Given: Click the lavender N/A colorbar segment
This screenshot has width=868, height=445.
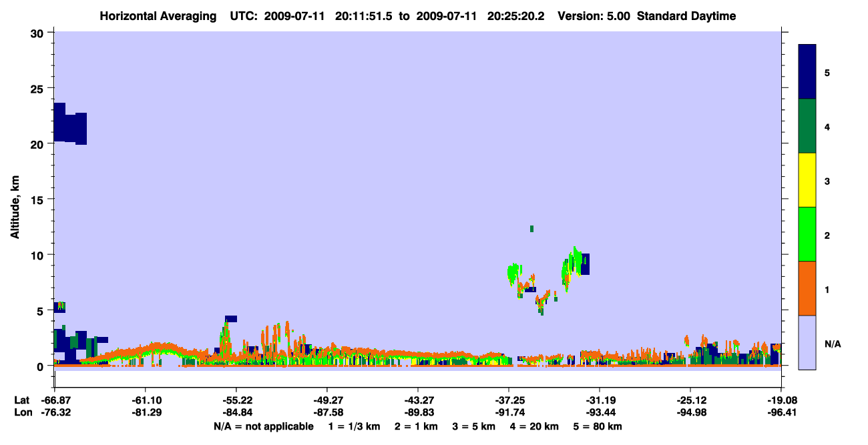Looking at the screenshot, I should (x=807, y=342).
